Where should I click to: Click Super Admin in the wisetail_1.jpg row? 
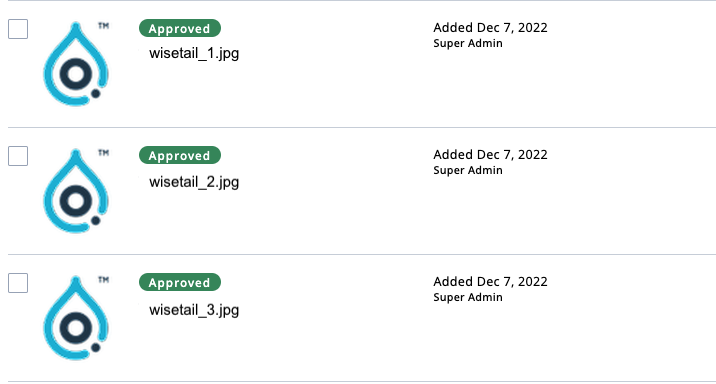click(468, 43)
